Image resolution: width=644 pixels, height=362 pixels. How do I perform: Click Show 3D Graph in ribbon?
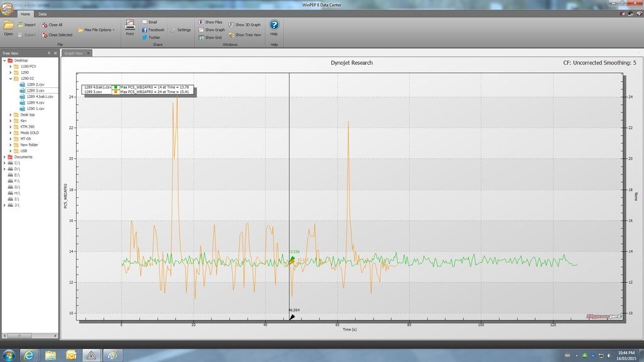[245, 25]
